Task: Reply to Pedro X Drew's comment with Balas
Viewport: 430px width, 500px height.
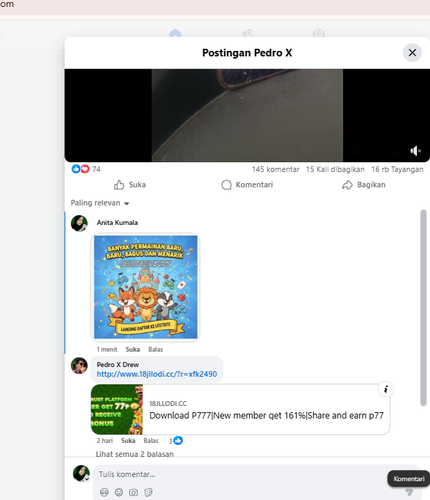Action: click(x=151, y=441)
